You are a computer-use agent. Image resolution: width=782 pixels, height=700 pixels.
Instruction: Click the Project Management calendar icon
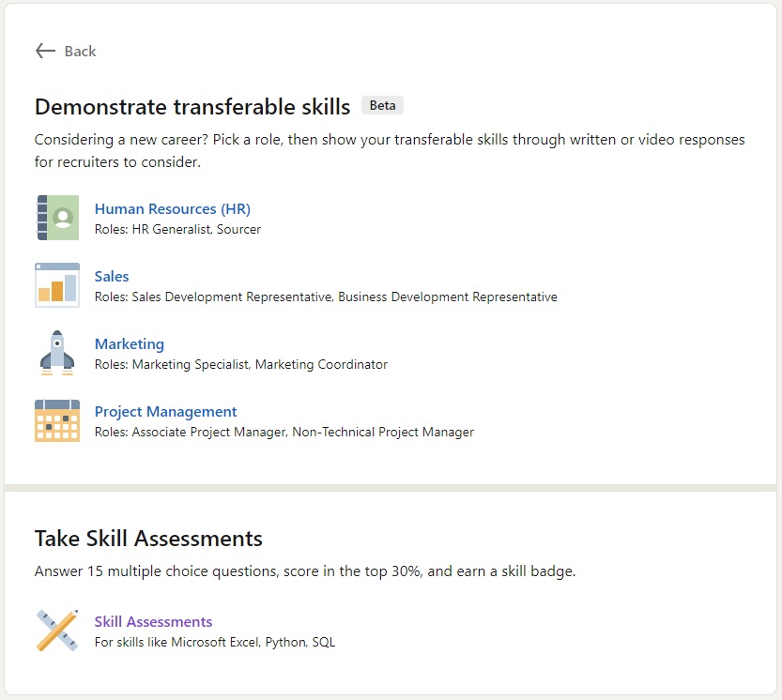pos(57,420)
